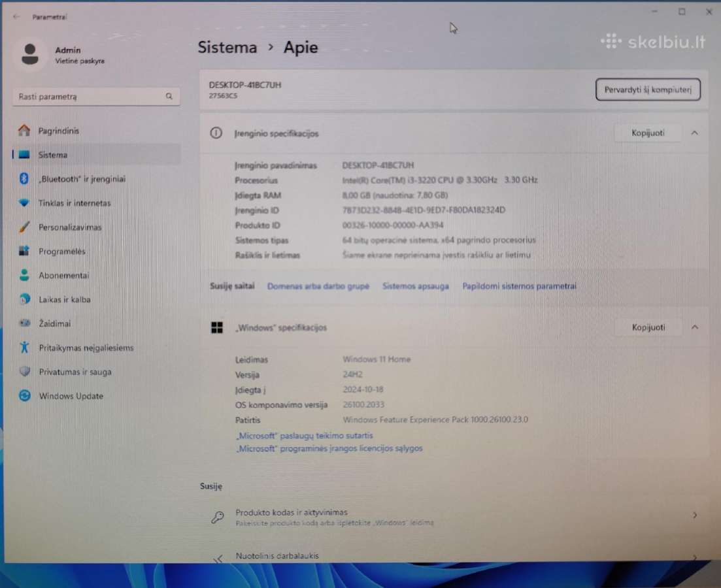
Task: Minimize the Parametrai window
Action: click(x=654, y=12)
